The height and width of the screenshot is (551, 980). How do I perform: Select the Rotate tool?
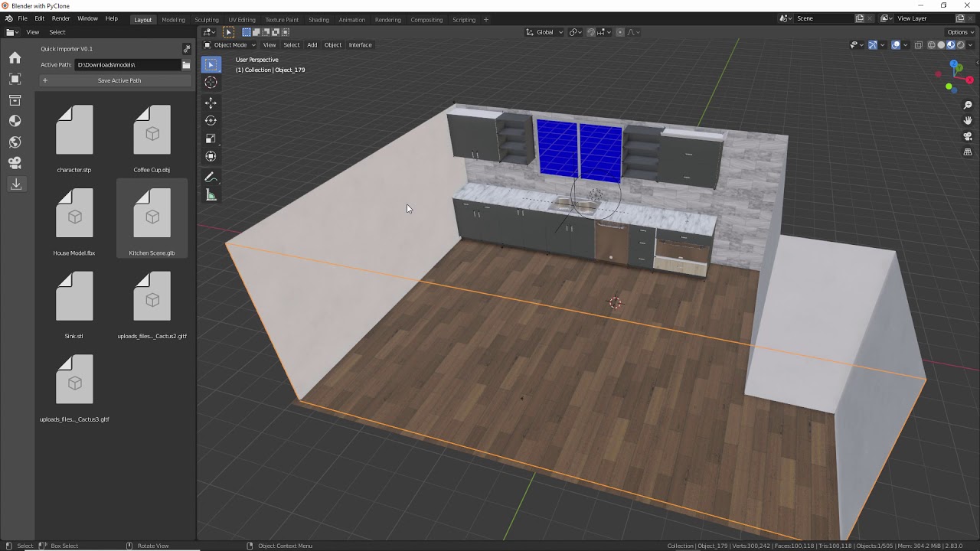pyautogui.click(x=211, y=120)
